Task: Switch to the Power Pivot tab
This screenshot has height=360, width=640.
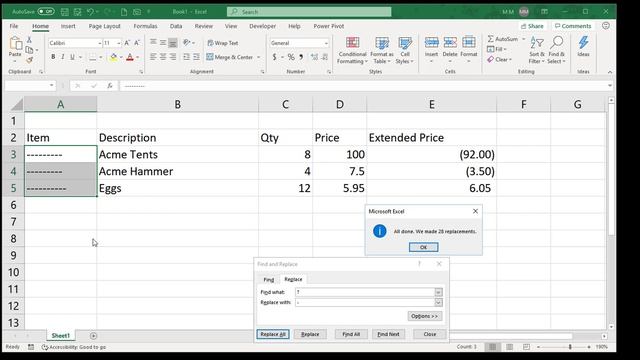Action: [x=329, y=26]
